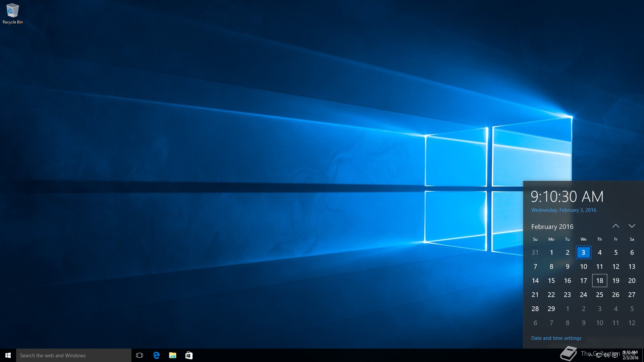644x362 pixels.
Task: Open the Action Center notification icon
Action: pyautogui.click(x=615, y=356)
